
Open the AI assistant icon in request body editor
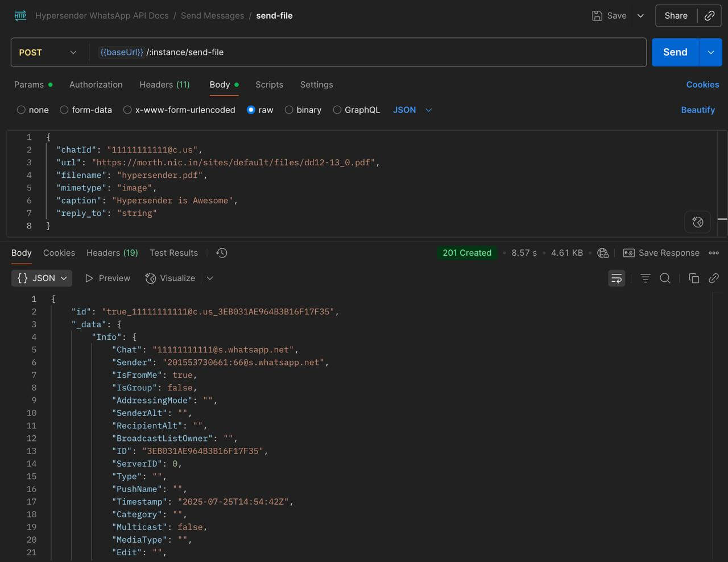(698, 222)
